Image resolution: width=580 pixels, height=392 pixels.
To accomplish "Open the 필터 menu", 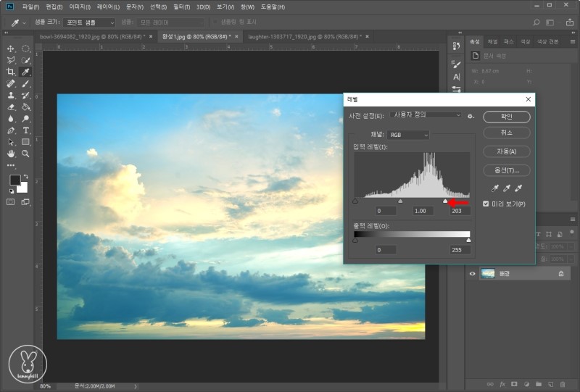I will pyautogui.click(x=180, y=7).
